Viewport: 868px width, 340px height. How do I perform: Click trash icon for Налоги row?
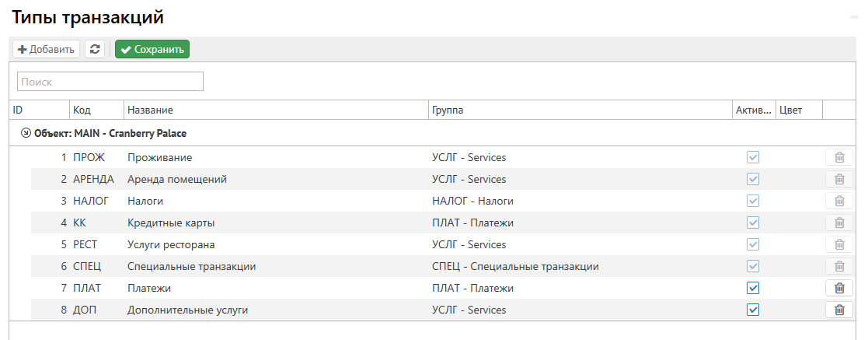[x=839, y=201]
